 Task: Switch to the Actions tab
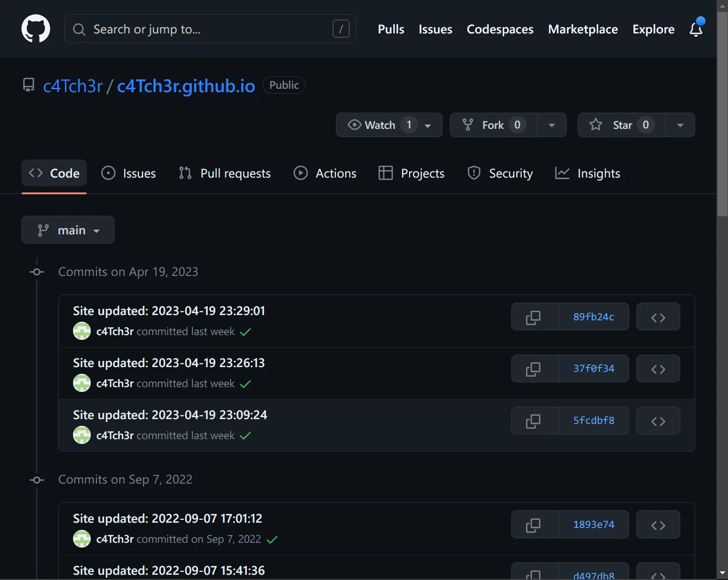click(325, 173)
